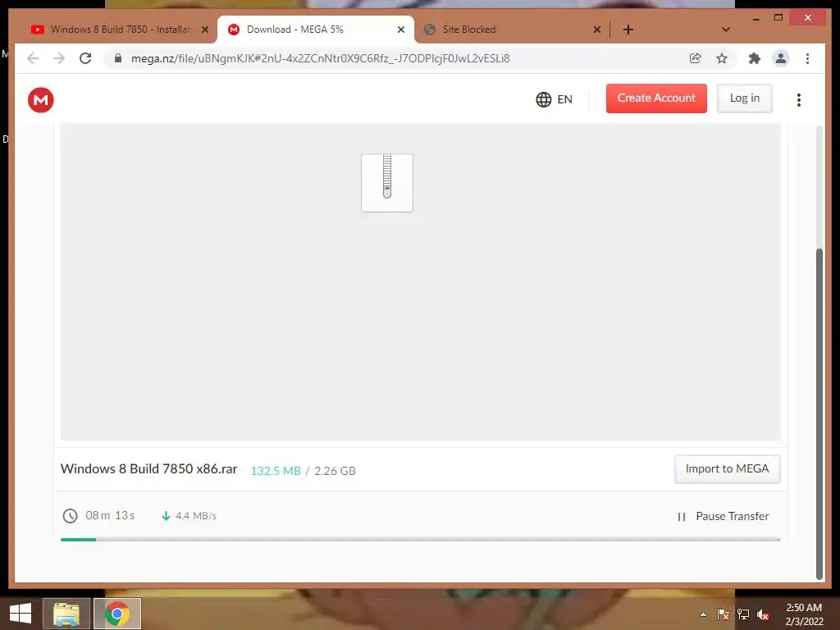Screen dimensions: 840x630
Task: Reload the current page
Action: 85,58
